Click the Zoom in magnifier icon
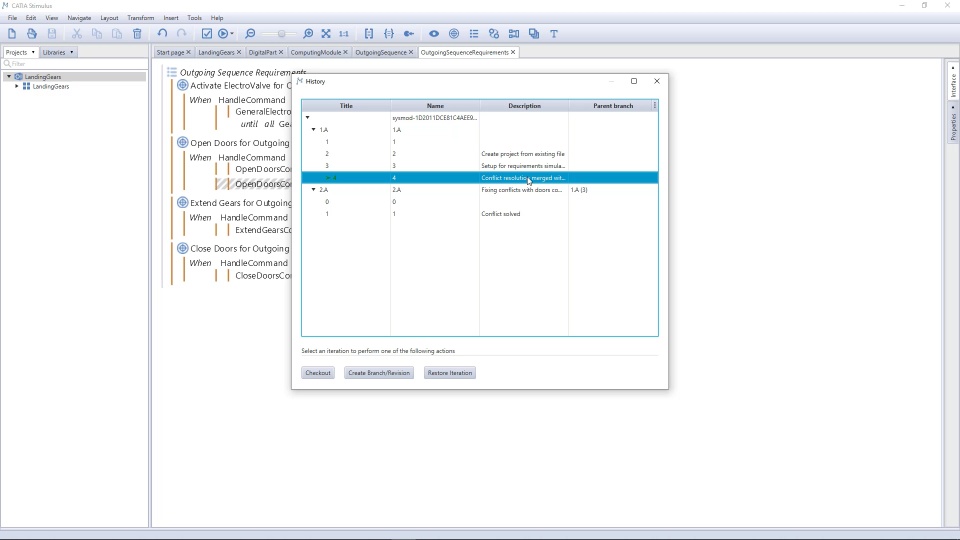This screenshot has width=960, height=540. pyautogui.click(x=308, y=34)
